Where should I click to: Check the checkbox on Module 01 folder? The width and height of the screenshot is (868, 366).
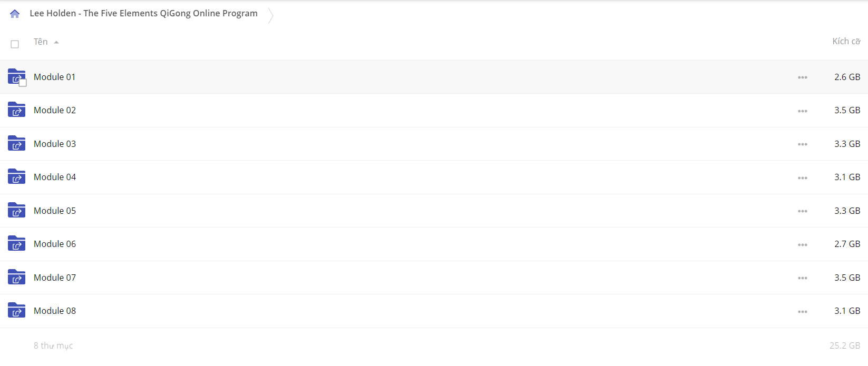click(23, 83)
